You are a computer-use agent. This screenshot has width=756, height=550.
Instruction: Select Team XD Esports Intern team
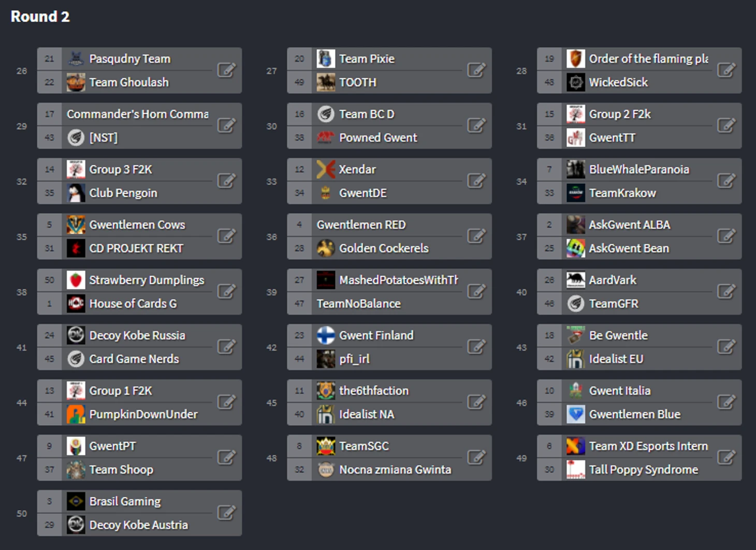[649, 446]
